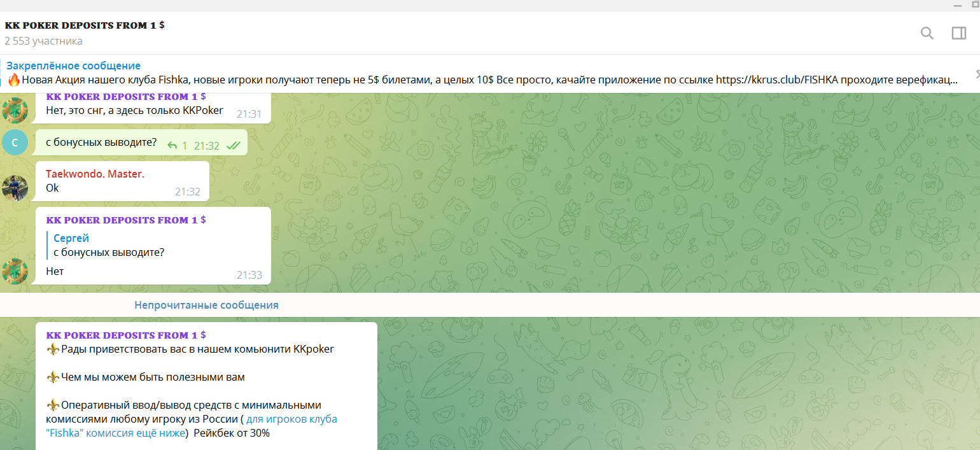Open the KK POKER DEPOSITS chat title
This screenshot has height=450, width=980.
click(x=85, y=25)
